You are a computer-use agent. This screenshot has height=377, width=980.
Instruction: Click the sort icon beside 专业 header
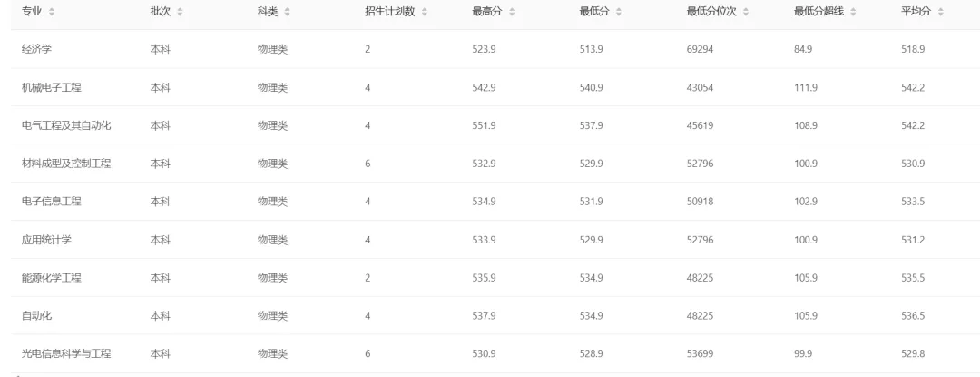tap(51, 11)
